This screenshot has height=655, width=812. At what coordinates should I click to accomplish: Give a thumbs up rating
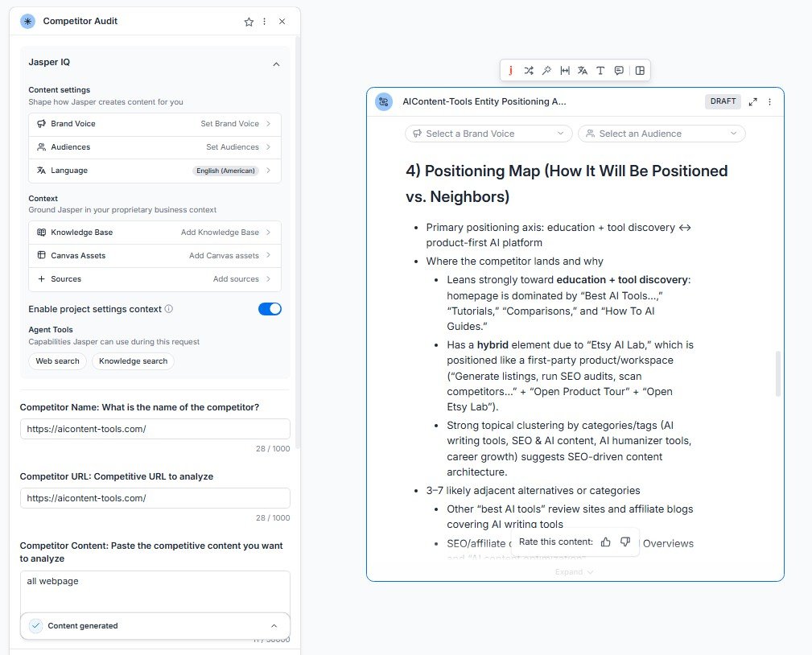pyautogui.click(x=605, y=542)
